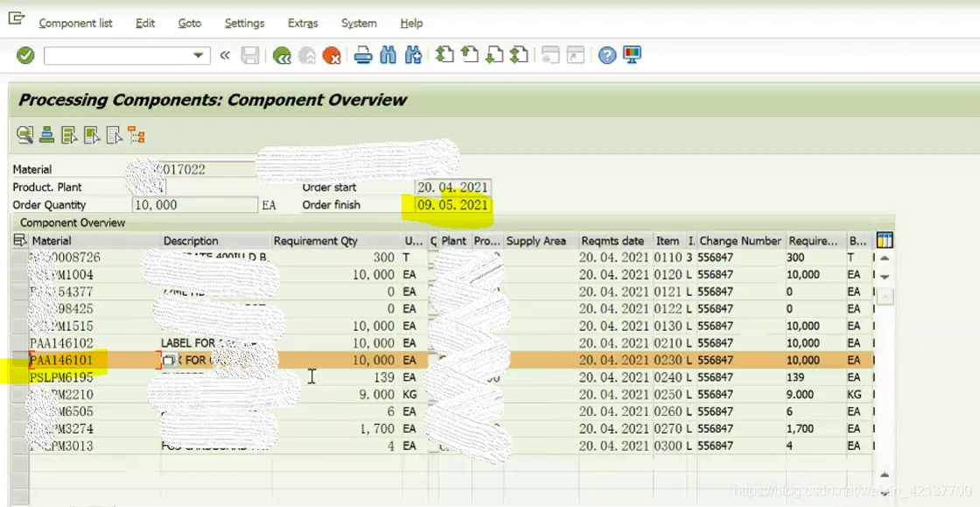Click the Find binoculars icon
980x507 pixels.
click(388, 56)
